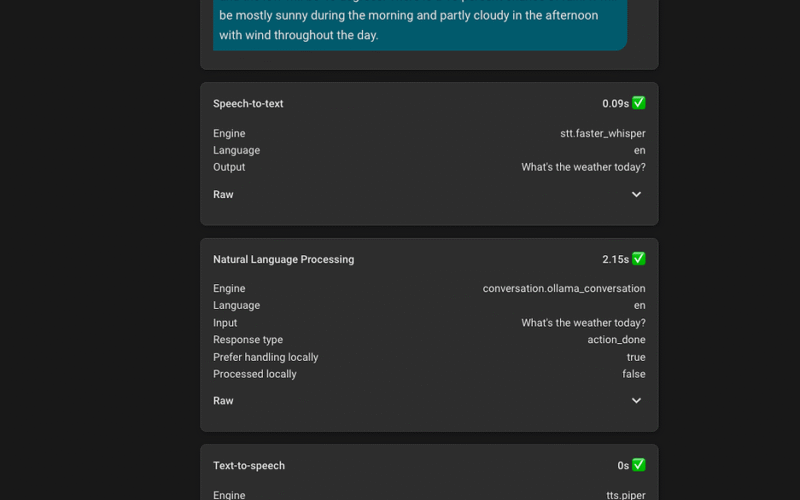Select the Speech-to-text section heading
The image size is (800, 500).
pos(248,104)
